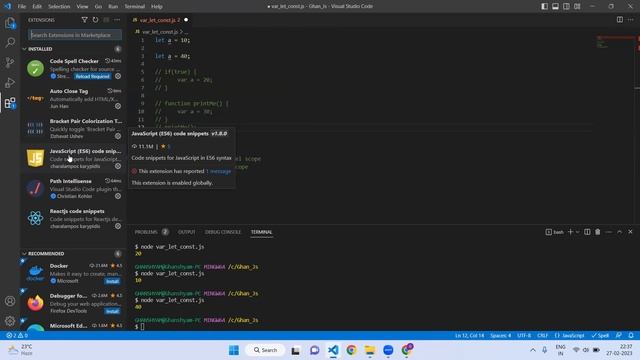Go to line via Ln 12, Col 14

[x=469, y=335]
